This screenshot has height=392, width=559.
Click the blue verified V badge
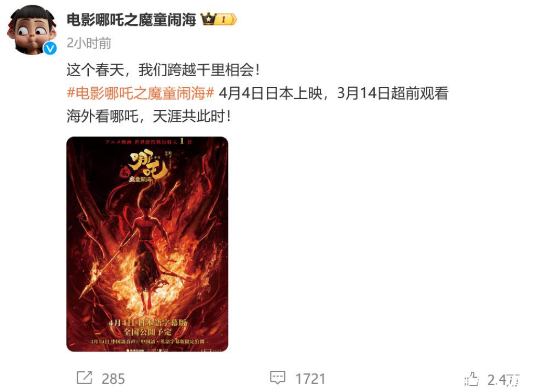[x=50, y=48]
